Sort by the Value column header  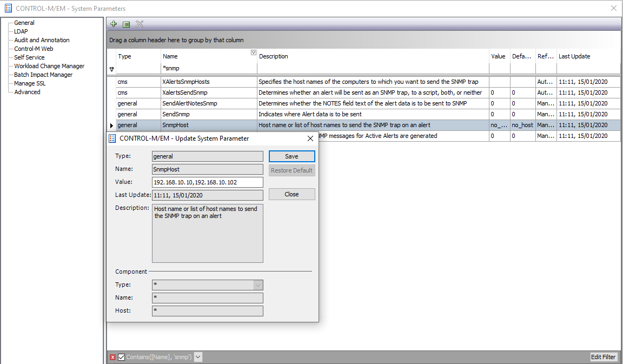pyautogui.click(x=500, y=56)
